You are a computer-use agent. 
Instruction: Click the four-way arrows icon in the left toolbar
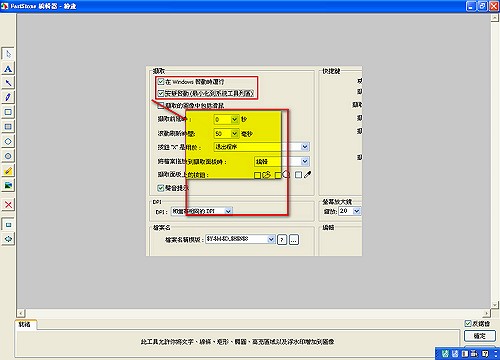[x=8, y=239]
